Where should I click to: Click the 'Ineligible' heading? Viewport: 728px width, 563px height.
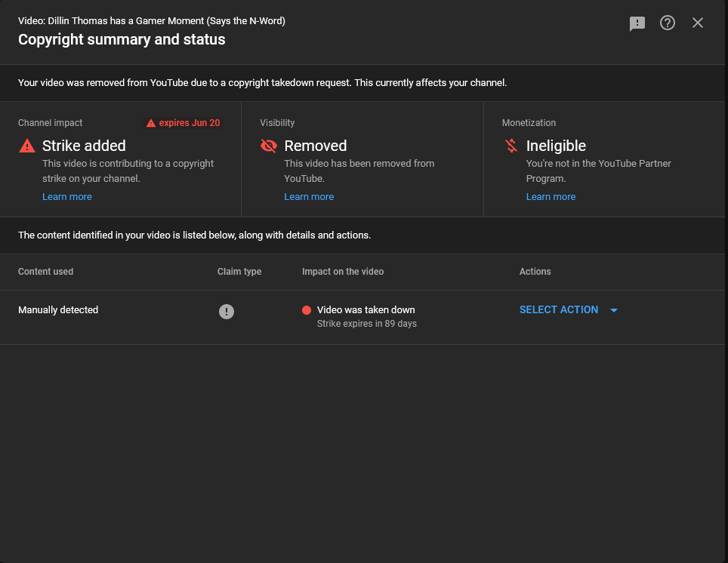click(556, 146)
